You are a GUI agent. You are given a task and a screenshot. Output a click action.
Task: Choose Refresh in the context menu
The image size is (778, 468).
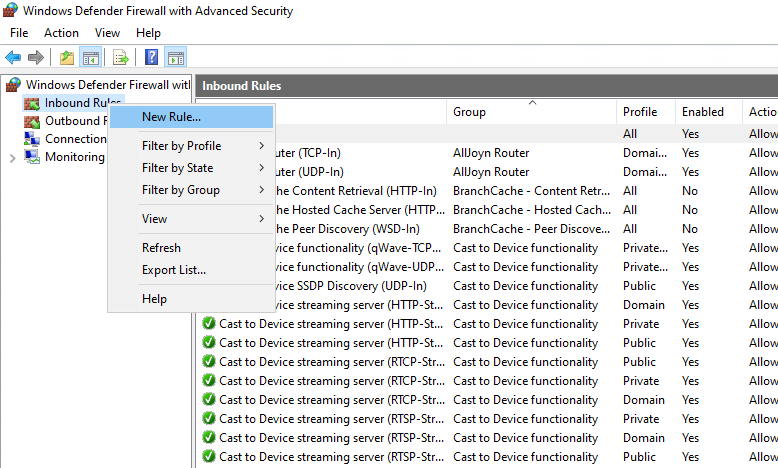[x=192, y=248]
